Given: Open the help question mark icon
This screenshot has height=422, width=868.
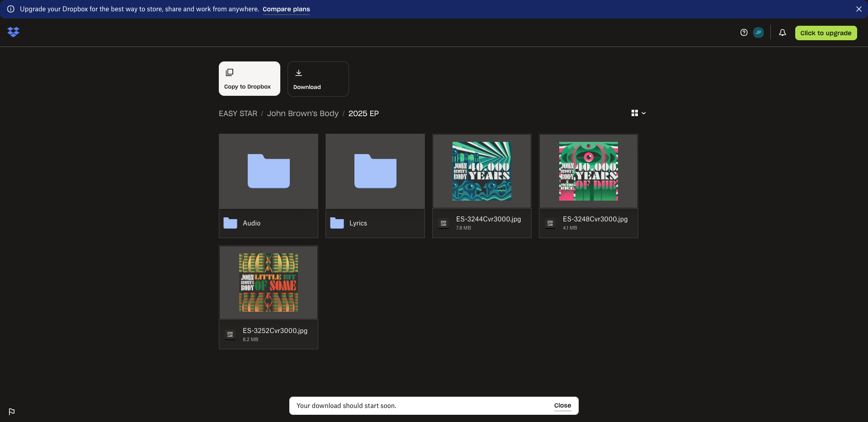Looking at the screenshot, I should click(x=744, y=33).
